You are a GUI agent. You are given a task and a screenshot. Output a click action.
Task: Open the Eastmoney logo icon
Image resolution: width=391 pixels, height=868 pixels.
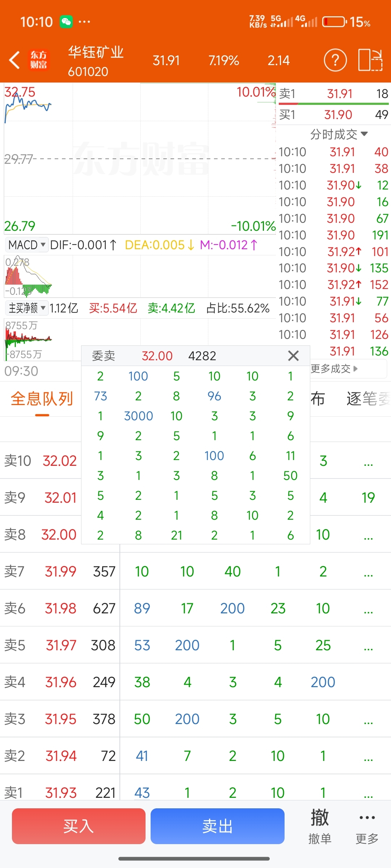click(x=38, y=60)
